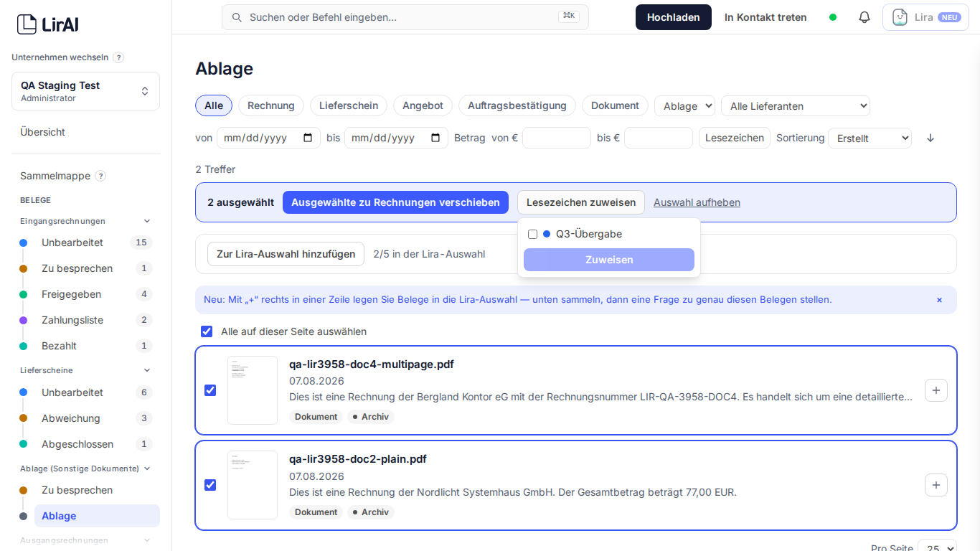The image size is (980, 551).
Task: Open the Lira assistant avatar button
Action: coord(925,17)
